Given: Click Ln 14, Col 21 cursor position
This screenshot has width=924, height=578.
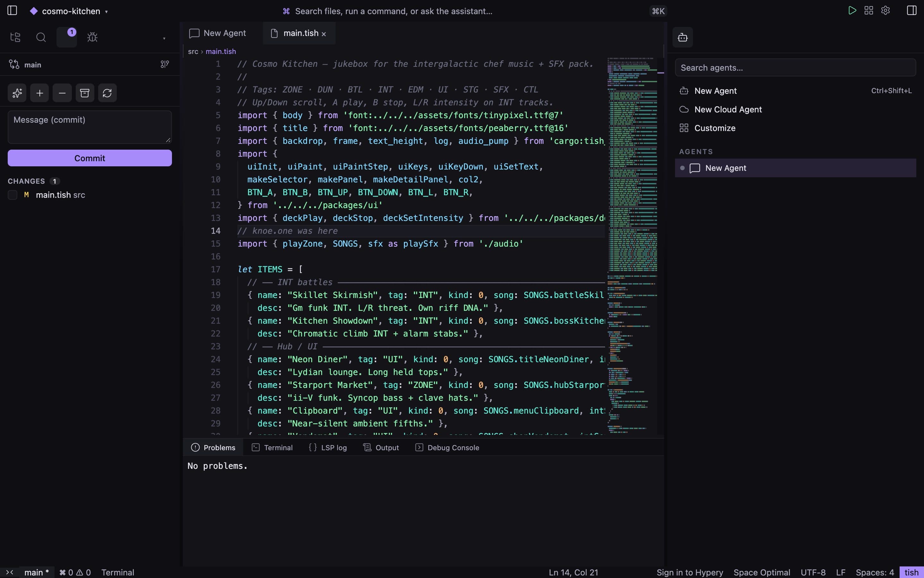Looking at the screenshot, I should click(x=574, y=572).
